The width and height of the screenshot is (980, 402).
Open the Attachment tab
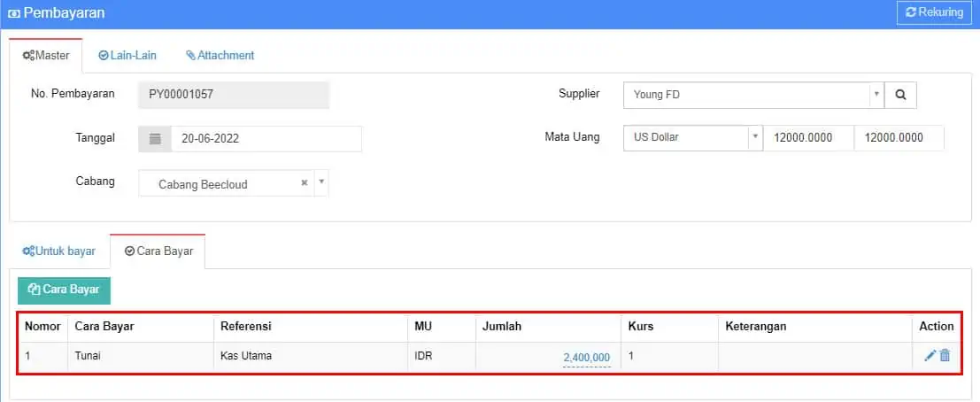coord(220,56)
